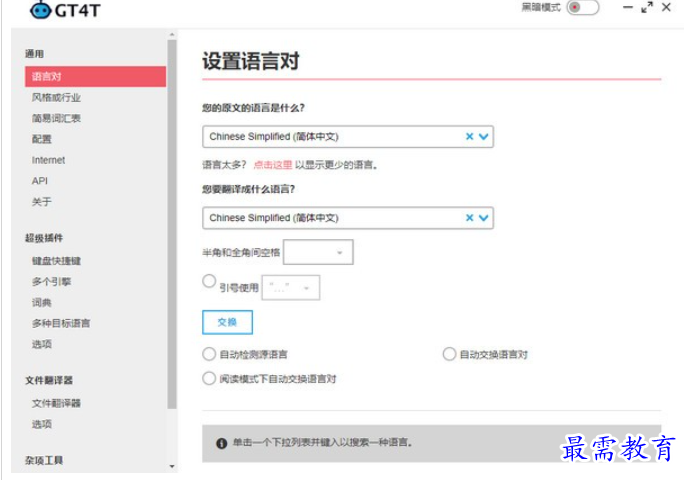
Task: Enable 自动检测源语言 option
Action: [x=209, y=354]
